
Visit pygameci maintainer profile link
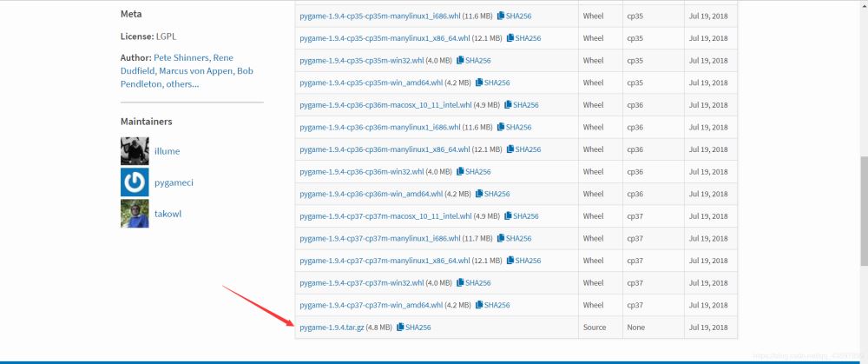tap(174, 182)
